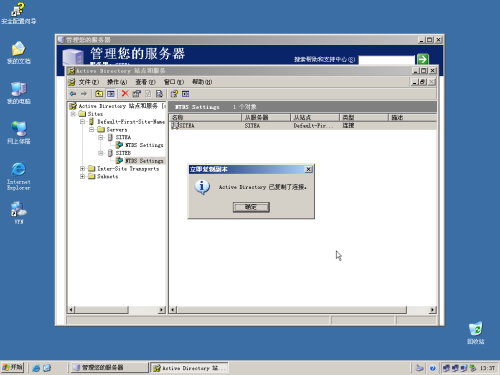Expand the Subnets node
Image resolution: width=500 pixels, height=375 pixels.
82,176
